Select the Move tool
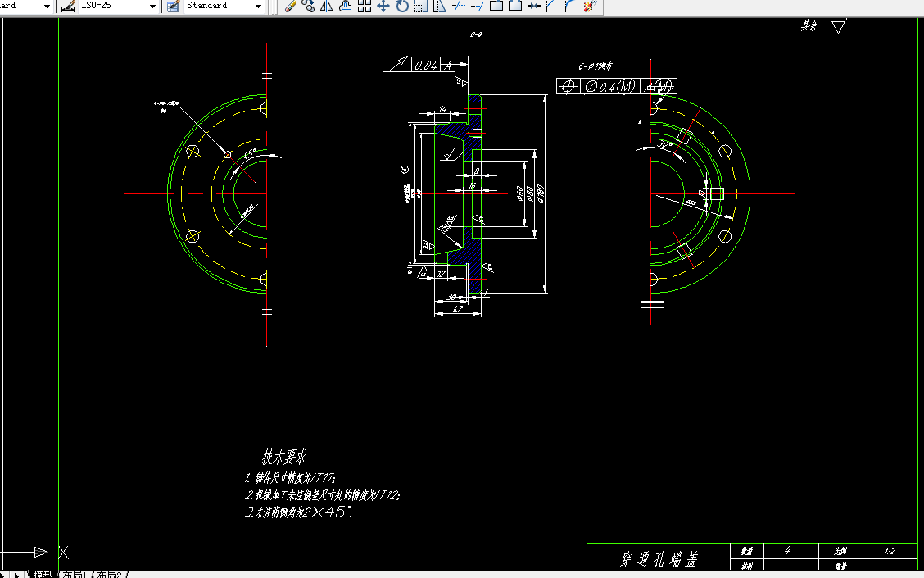 pyautogui.click(x=383, y=6)
